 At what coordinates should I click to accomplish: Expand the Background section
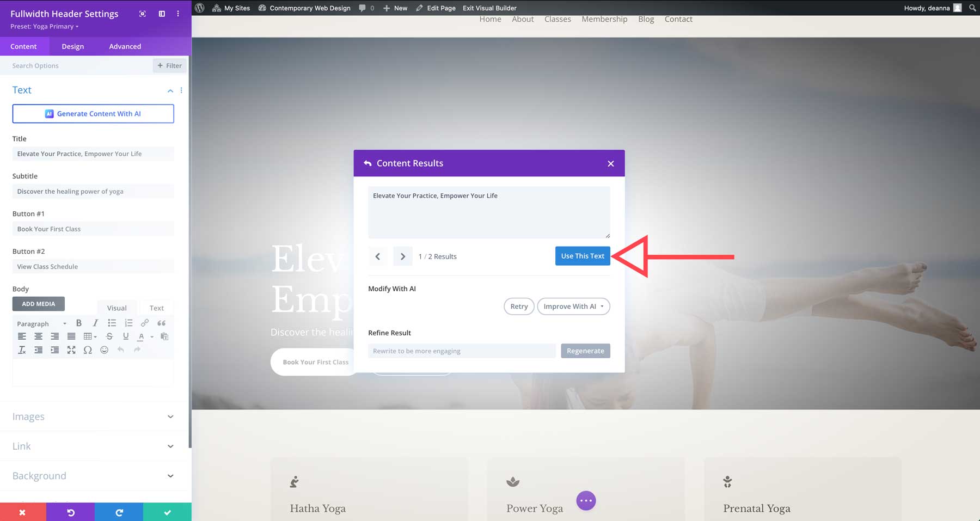[x=93, y=475]
